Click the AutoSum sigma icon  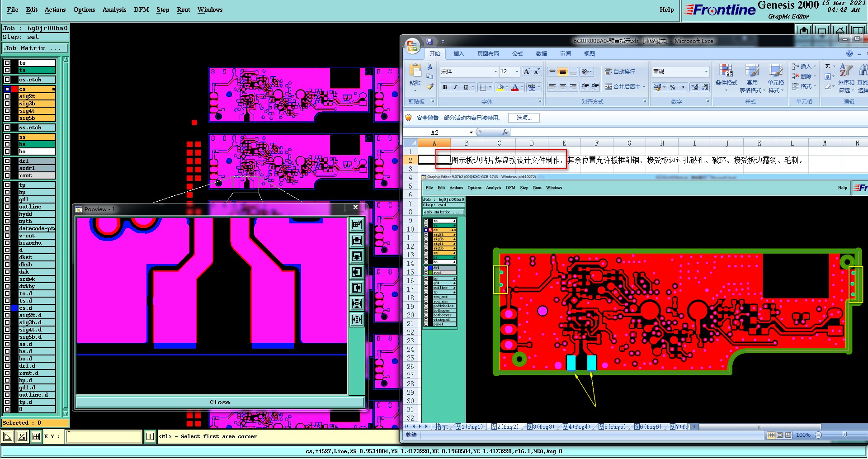[827, 66]
